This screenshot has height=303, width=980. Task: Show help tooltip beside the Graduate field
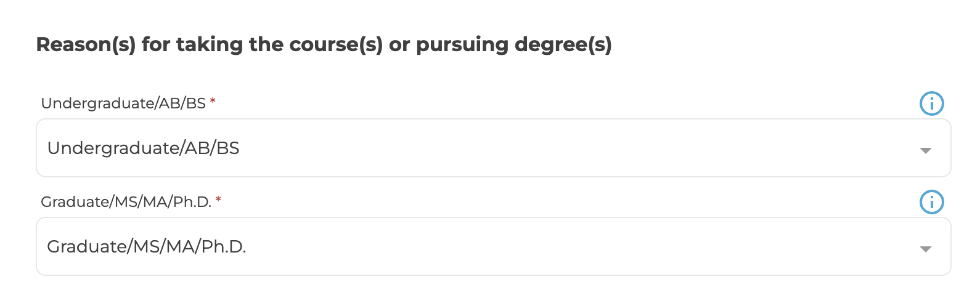click(x=931, y=202)
